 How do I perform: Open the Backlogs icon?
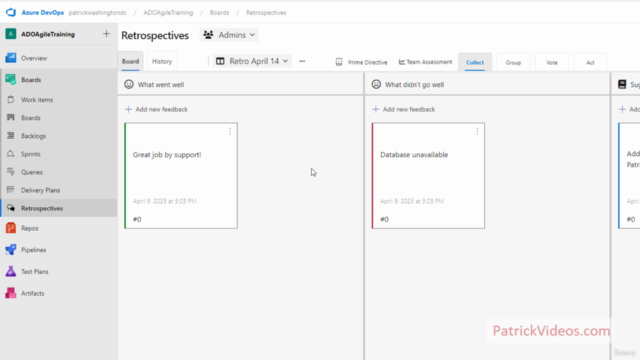pos(11,136)
